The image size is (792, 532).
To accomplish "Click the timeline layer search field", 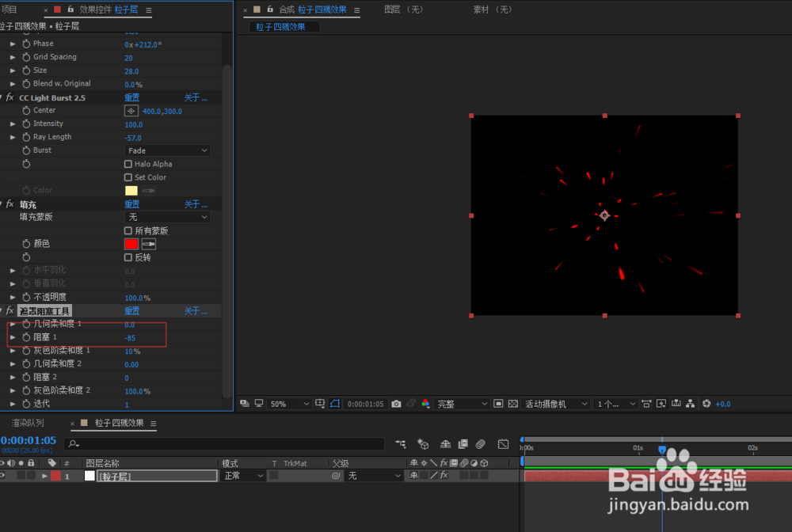I will click(x=224, y=443).
